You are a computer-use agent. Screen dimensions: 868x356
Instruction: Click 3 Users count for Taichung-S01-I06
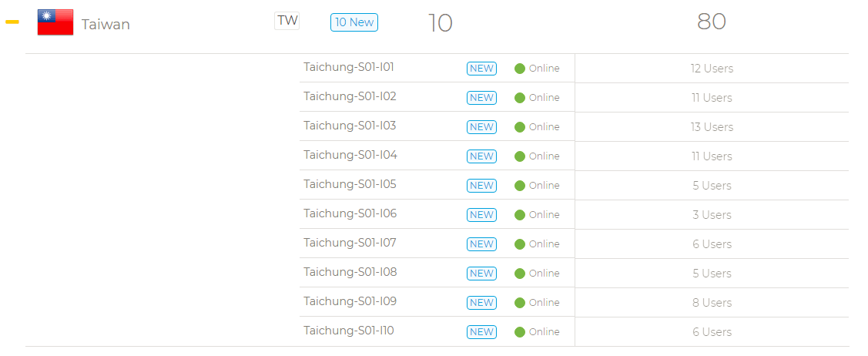point(712,215)
